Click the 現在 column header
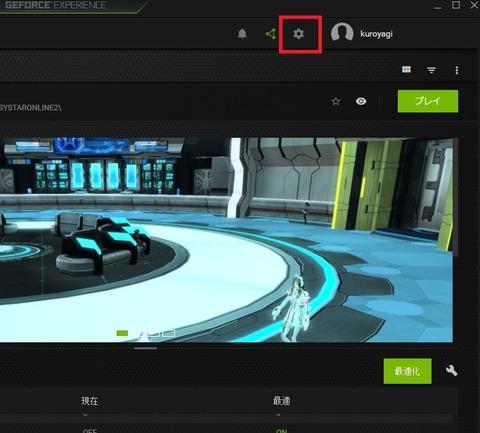 pos(90,401)
